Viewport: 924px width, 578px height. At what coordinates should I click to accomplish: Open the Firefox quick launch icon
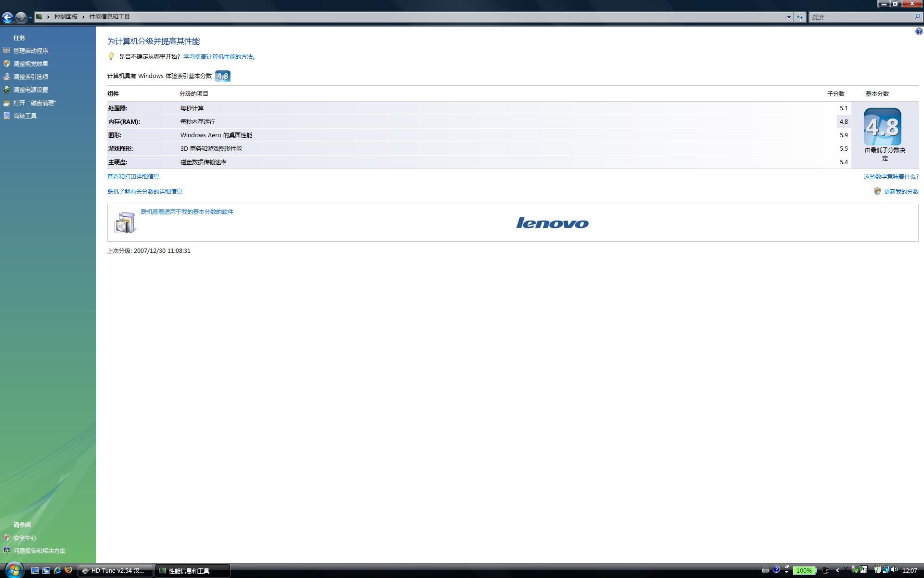pos(68,570)
